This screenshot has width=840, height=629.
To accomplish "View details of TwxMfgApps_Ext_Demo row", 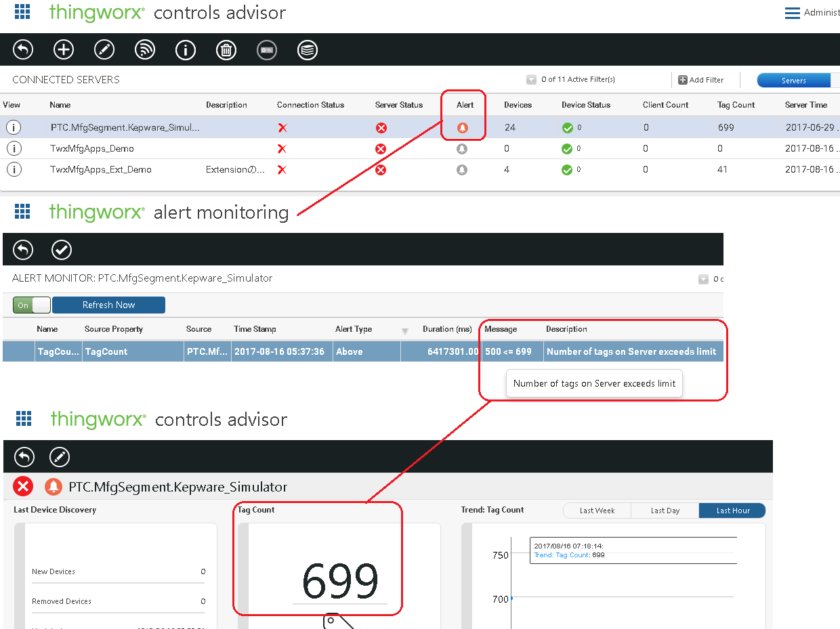I will point(14,169).
